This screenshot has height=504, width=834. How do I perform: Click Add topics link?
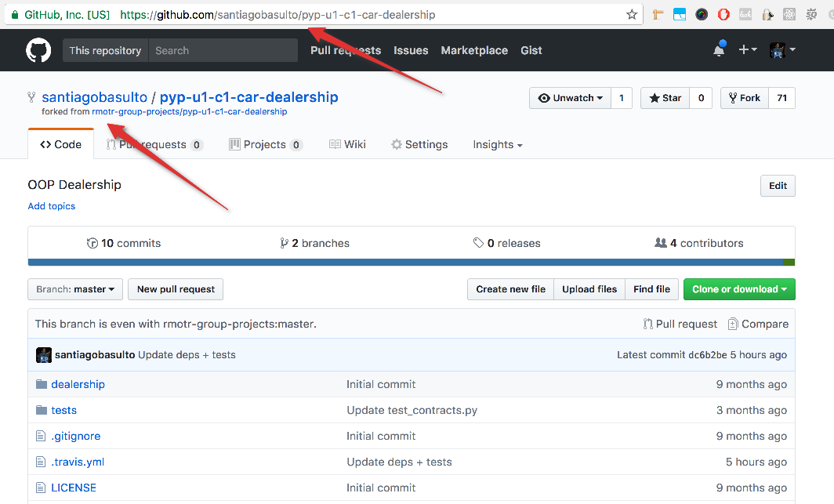(x=52, y=206)
